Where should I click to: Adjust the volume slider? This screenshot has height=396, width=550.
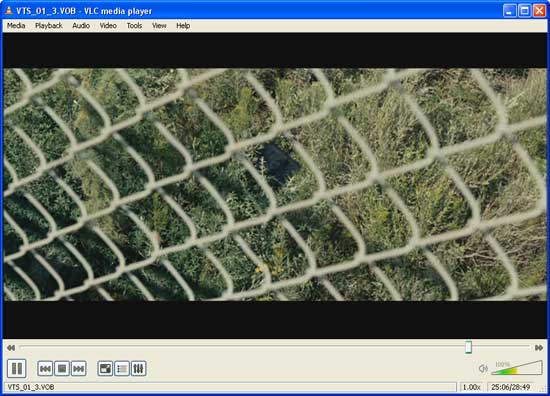[517, 368]
